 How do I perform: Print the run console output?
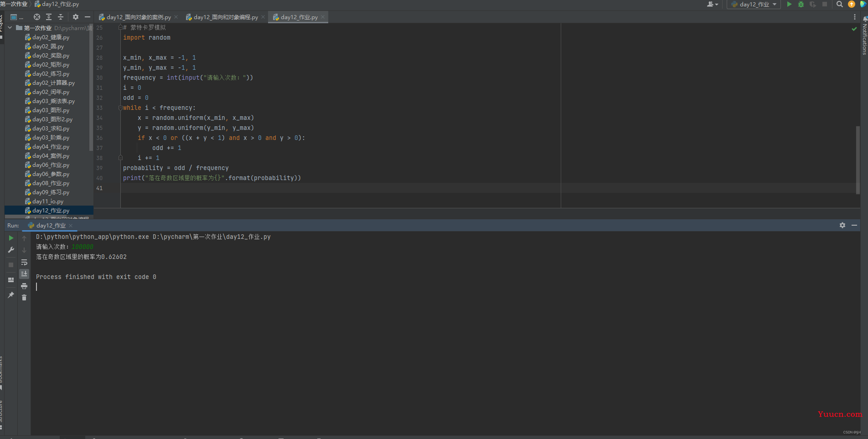[x=24, y=286]
